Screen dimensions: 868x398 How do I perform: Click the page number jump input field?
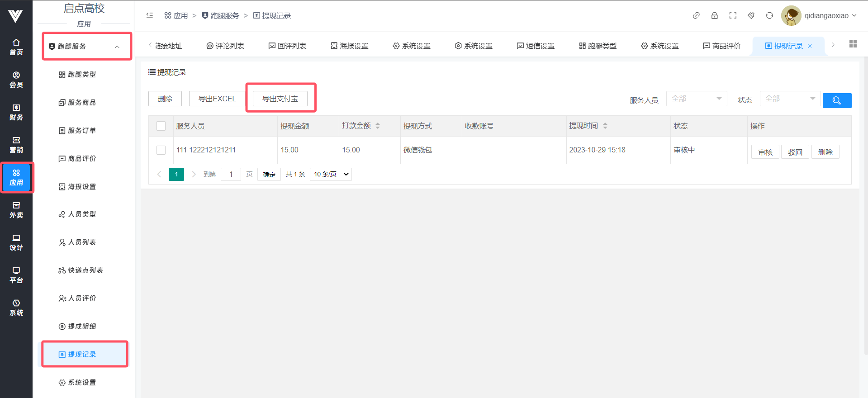tap(231, 174)
